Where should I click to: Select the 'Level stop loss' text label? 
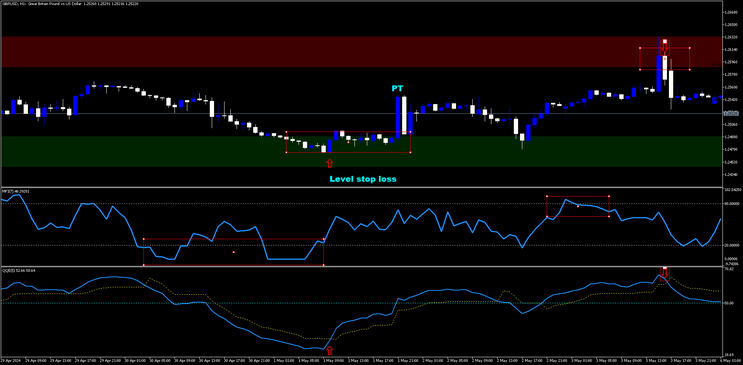tap(363, 179)
